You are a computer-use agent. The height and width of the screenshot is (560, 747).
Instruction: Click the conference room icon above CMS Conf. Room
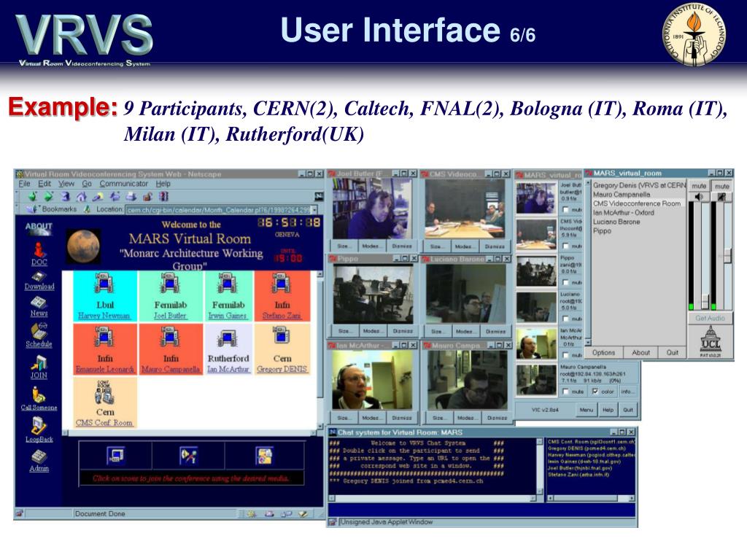104,392
